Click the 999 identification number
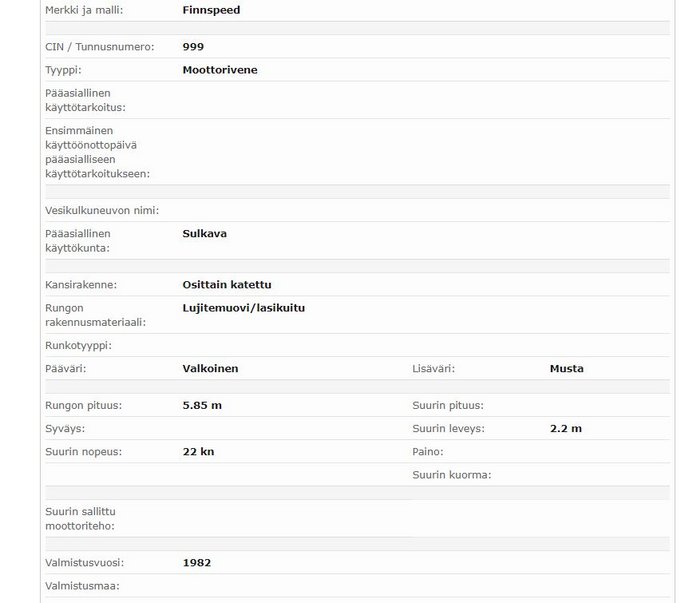 (x=194, y=47)
